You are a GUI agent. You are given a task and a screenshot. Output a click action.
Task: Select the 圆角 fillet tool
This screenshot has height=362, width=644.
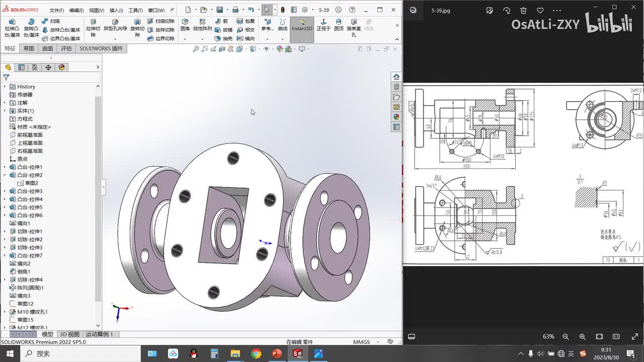185,25
